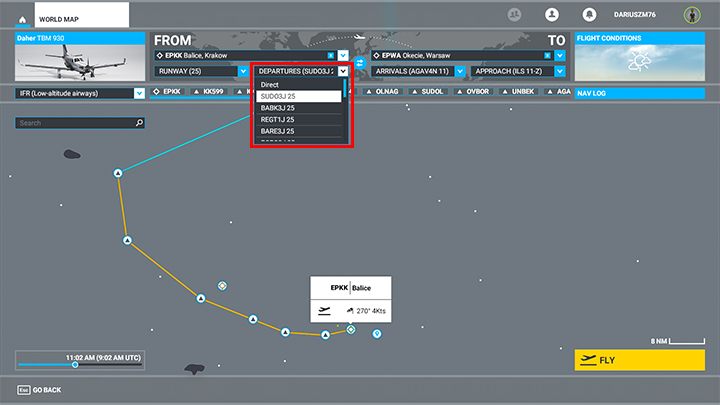Image resolution: width=720 pixels, height=405 pixels.
Task: Select BABK3J 25 departure from list
Action: [299, 108]
